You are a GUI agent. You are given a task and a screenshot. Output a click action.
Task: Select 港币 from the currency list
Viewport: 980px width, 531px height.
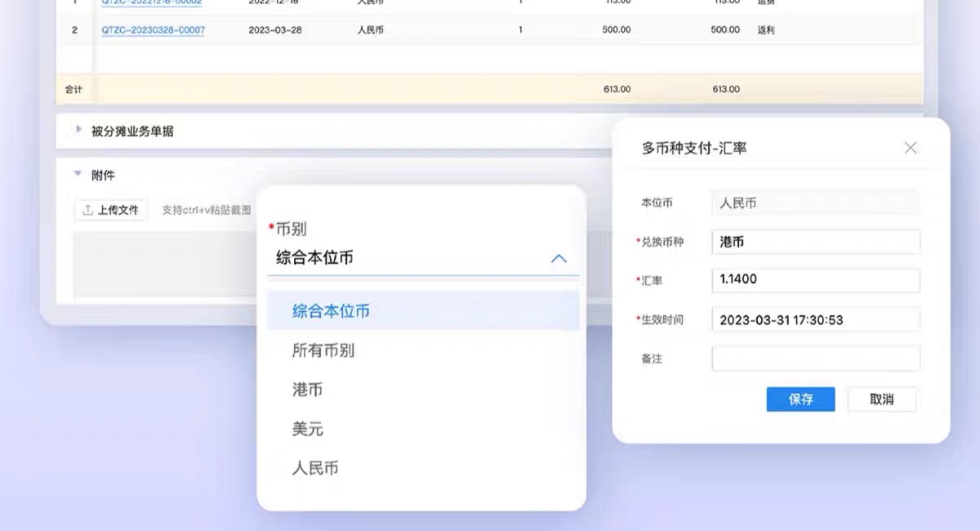pos(307,390)
